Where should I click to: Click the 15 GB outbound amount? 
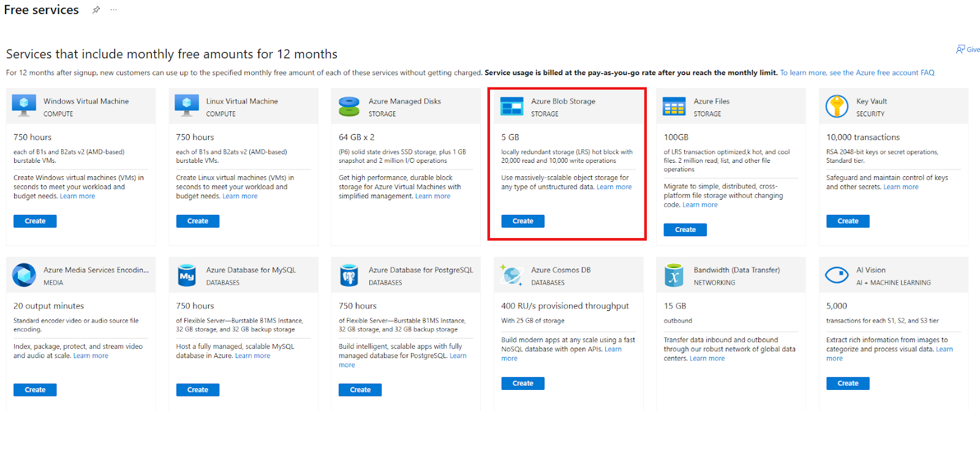tap(675, 306)
